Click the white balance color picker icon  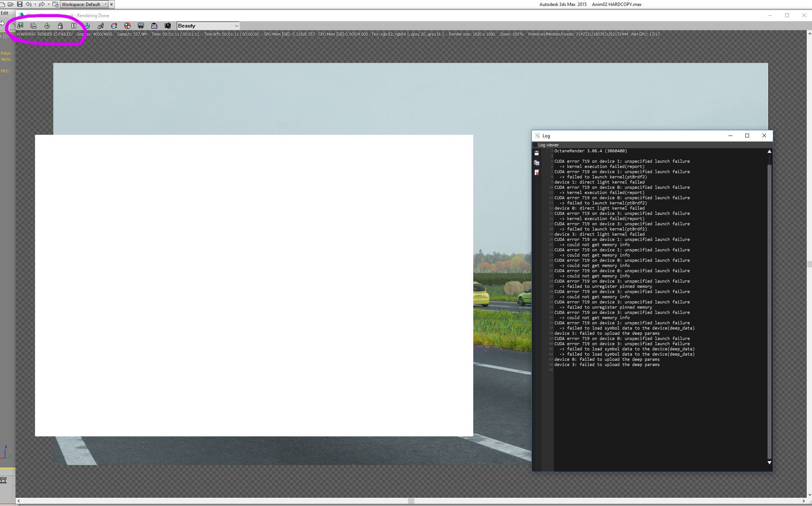pyautogui.click(x=114, y=26)
